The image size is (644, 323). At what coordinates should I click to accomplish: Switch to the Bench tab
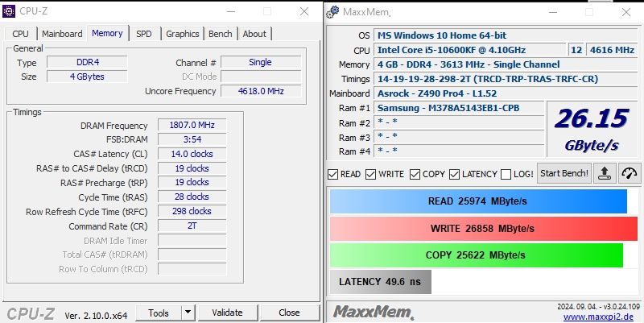pyautogui.click(x=220, y=34)
